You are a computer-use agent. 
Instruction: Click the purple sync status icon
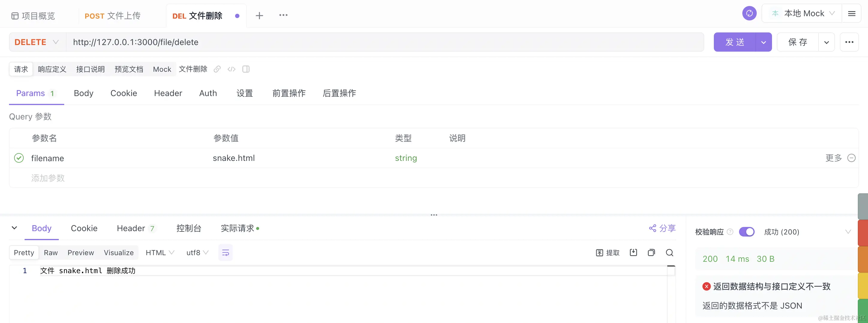tap(750, 14)
